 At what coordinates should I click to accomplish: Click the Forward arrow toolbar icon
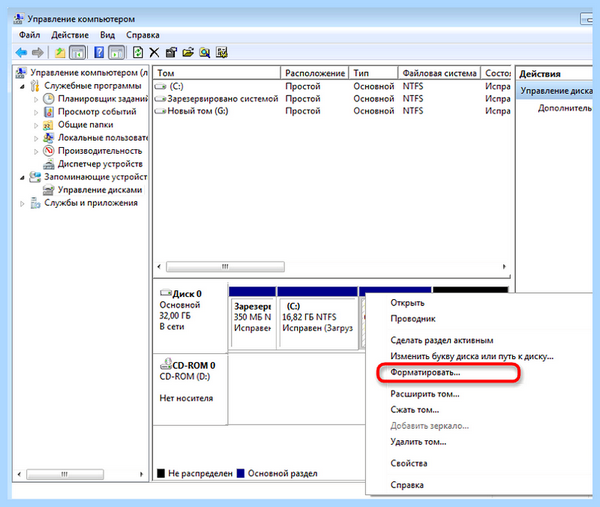tap(38, 52)
